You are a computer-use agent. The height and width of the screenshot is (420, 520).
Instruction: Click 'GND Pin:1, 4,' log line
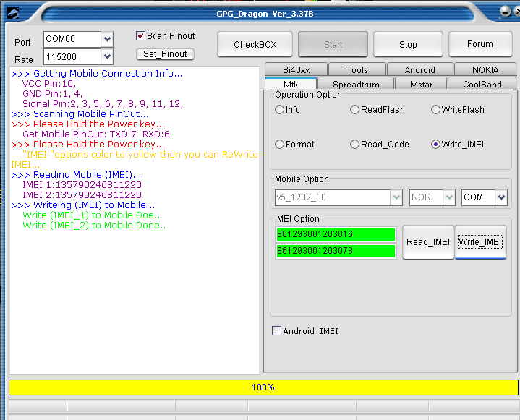tap(52, 94)
